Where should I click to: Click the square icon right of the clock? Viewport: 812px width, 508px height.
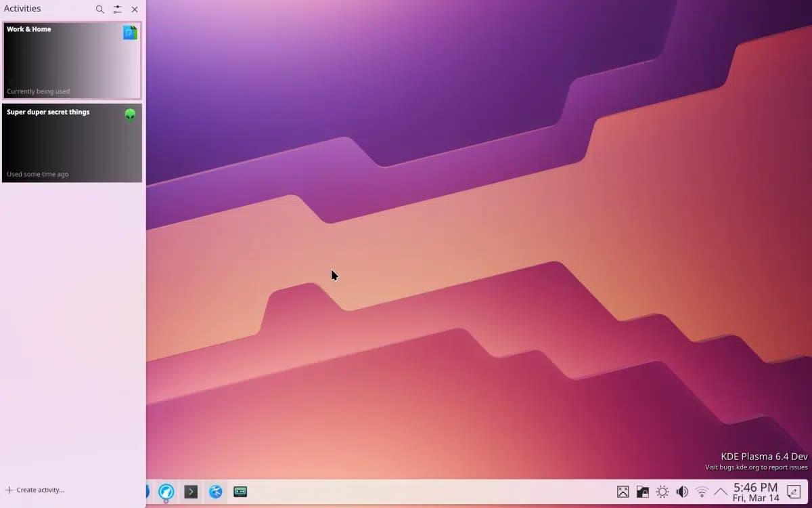click(793, 492)
